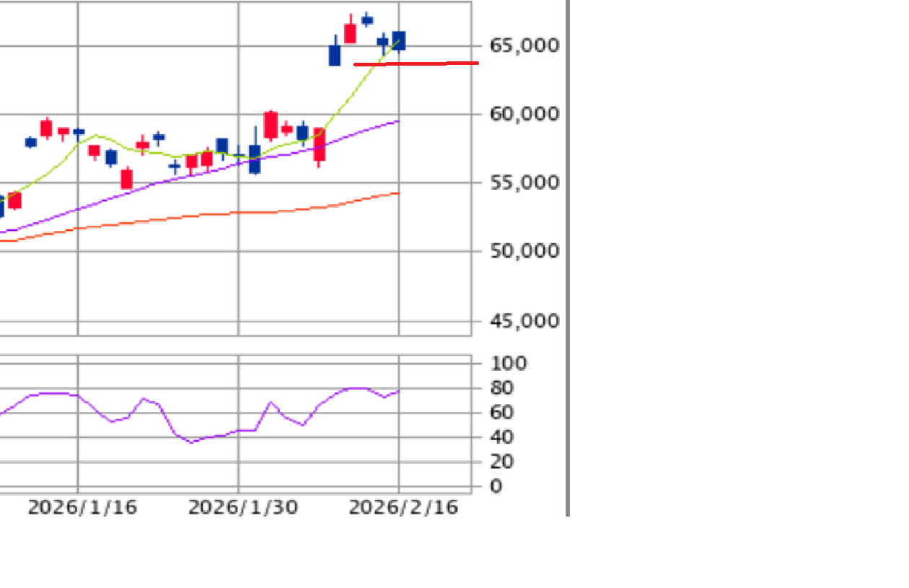This screenshot has width=909, height=588.
Task: Click the tall red candlestick crossing the purple average
Action: pos(319,144)
